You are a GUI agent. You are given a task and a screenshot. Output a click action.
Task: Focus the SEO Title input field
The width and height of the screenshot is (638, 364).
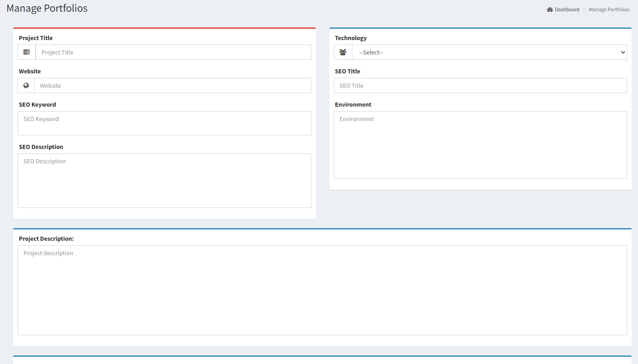[480, 85]
